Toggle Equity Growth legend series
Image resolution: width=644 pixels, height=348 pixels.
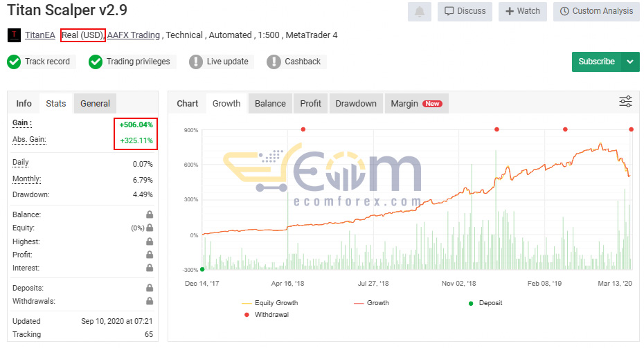(270, 303)
